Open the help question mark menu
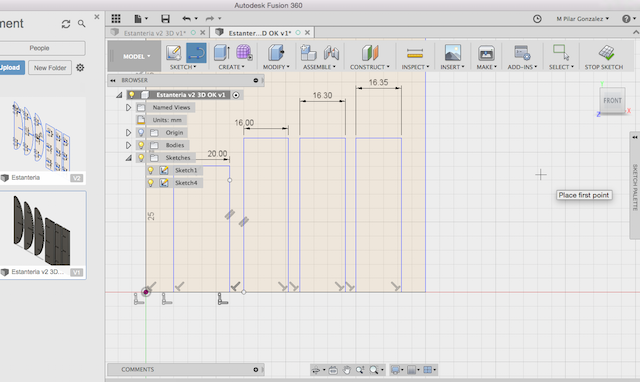Screen dimensions: 640x382 click(629, 19)
